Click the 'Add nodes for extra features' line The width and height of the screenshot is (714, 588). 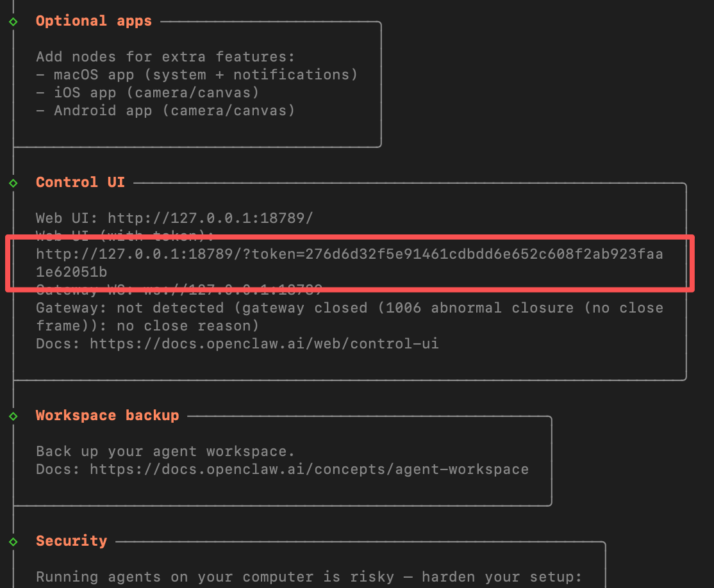pos(165,56)
